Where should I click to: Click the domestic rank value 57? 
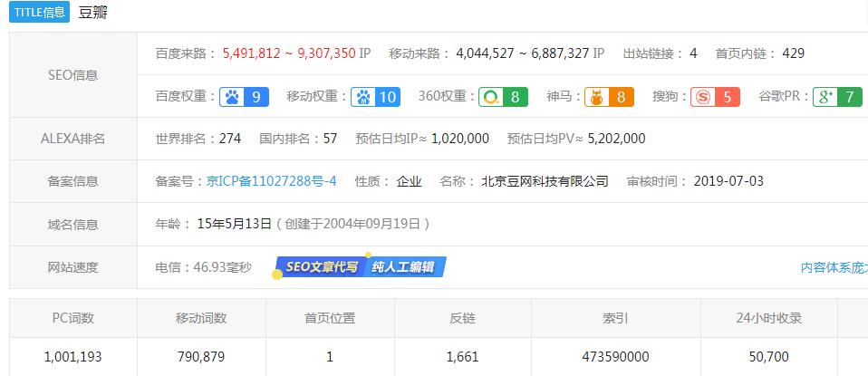(x=330, y=139)
